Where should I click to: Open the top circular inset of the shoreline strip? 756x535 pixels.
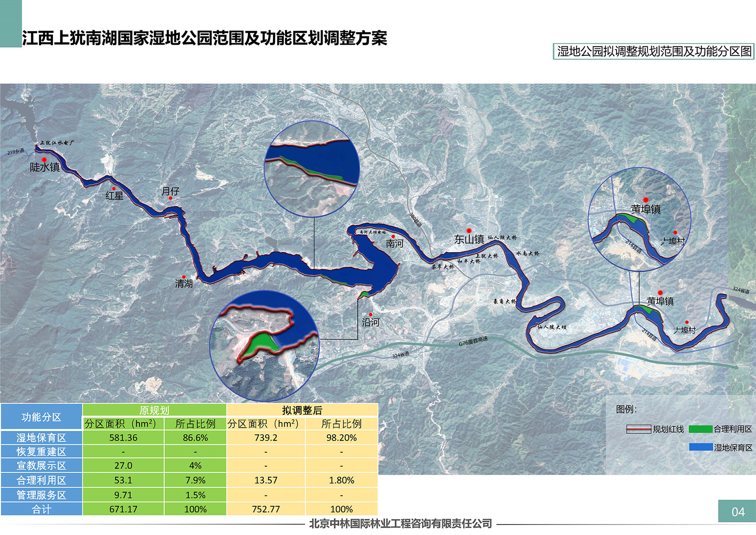click(x=312, y=169)
